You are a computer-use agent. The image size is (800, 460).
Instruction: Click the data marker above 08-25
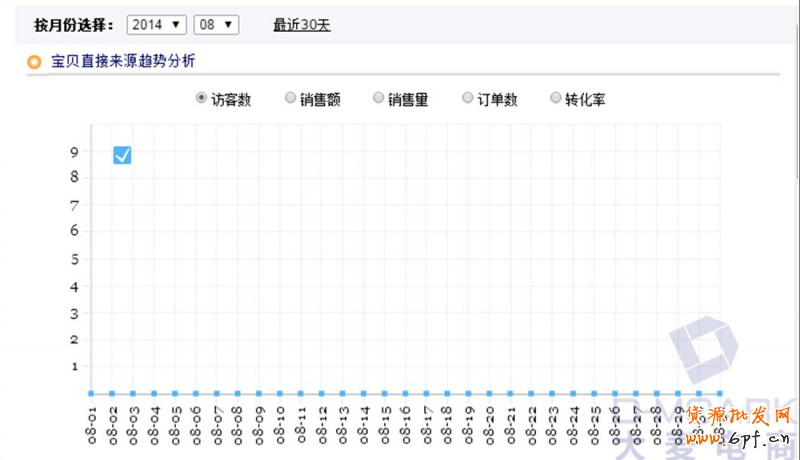click(594, 394)
